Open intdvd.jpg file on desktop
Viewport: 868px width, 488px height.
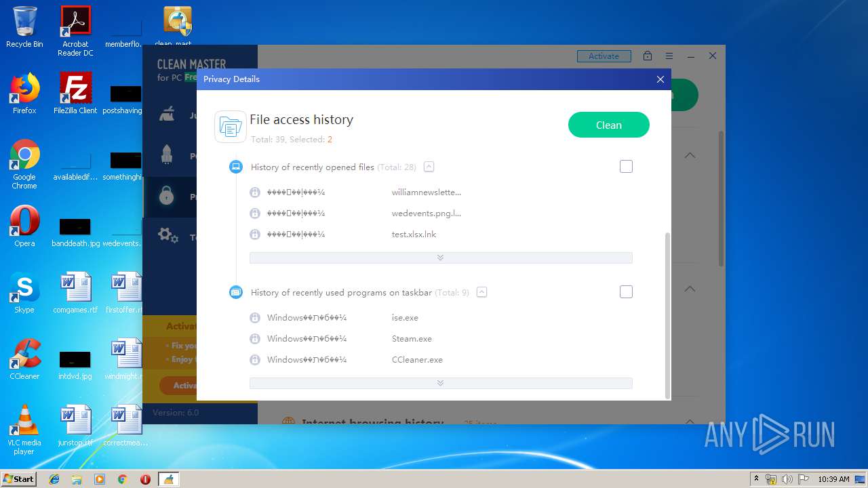coord(75,365)
